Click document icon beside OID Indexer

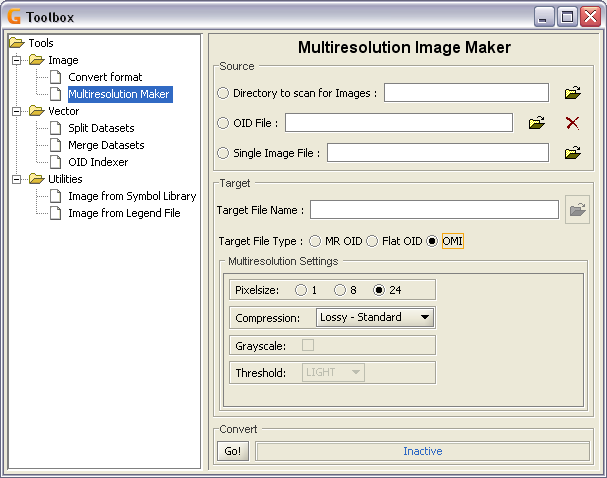(56, 162)
